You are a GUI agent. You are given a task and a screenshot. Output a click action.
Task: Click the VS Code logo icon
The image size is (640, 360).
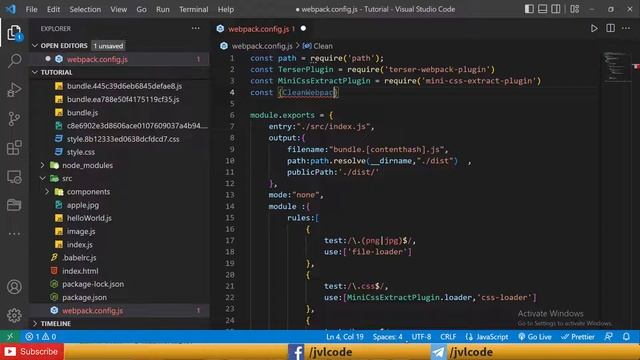[x=11, y=9]
